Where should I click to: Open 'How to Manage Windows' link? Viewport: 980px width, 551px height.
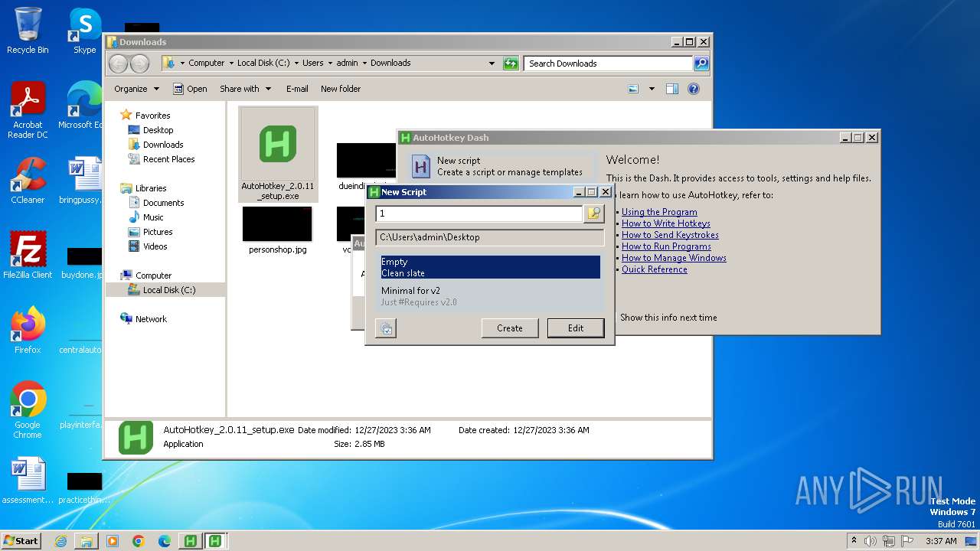click(x=674, y=258)
